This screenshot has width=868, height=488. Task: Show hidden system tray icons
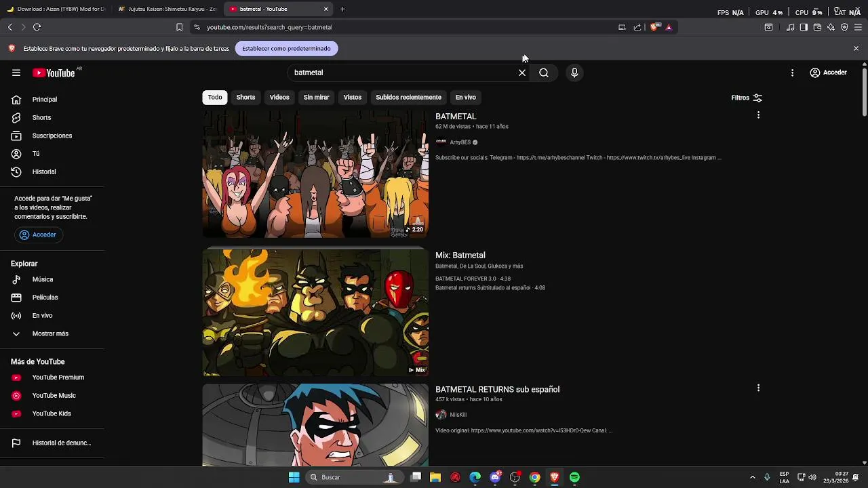752,477
